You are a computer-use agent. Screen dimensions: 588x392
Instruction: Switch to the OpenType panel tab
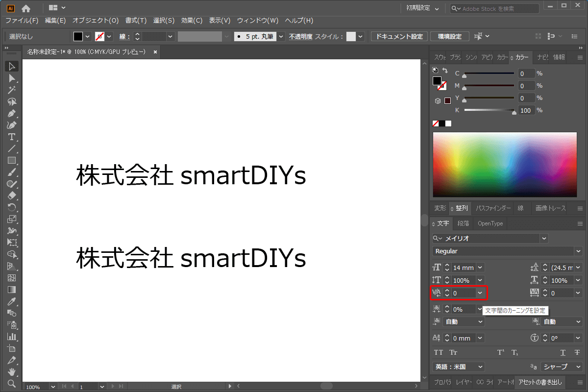[x=490, y=223]
